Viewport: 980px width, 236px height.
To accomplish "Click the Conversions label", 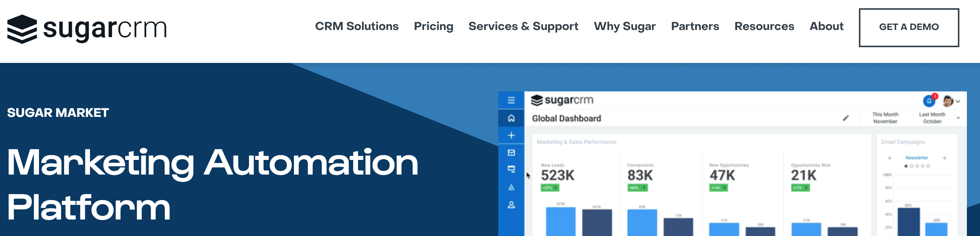I will click(640, 165).
